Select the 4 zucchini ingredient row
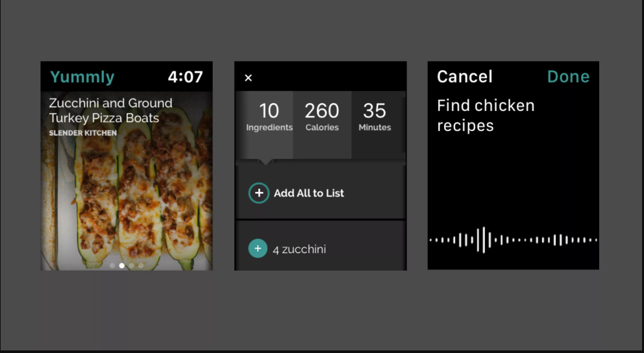 tap(320, 247)
